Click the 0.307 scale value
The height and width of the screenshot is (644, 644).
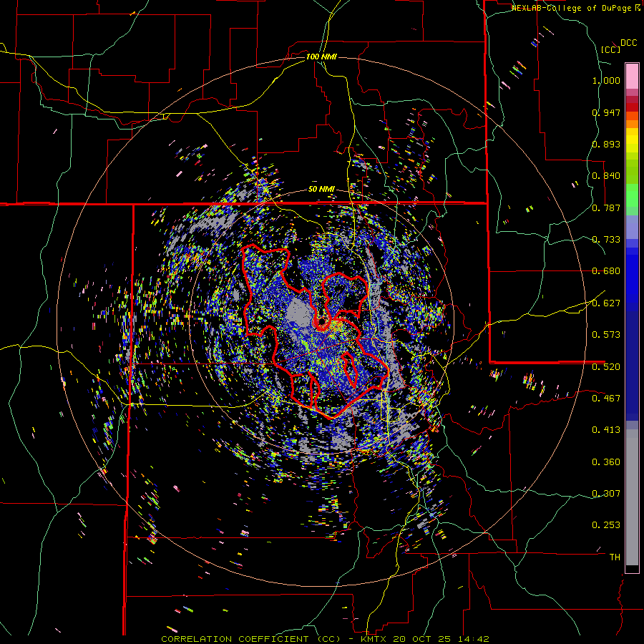click(606, 494)
